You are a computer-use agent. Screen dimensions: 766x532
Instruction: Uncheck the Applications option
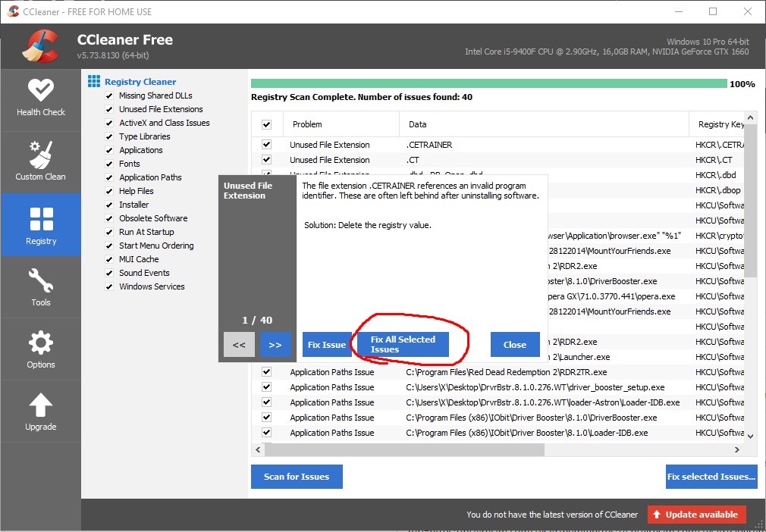pyautogui.click(x=109, y=150)
